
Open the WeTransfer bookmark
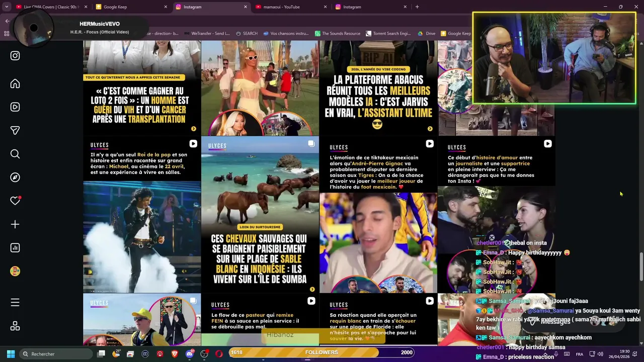coord(207,34)
